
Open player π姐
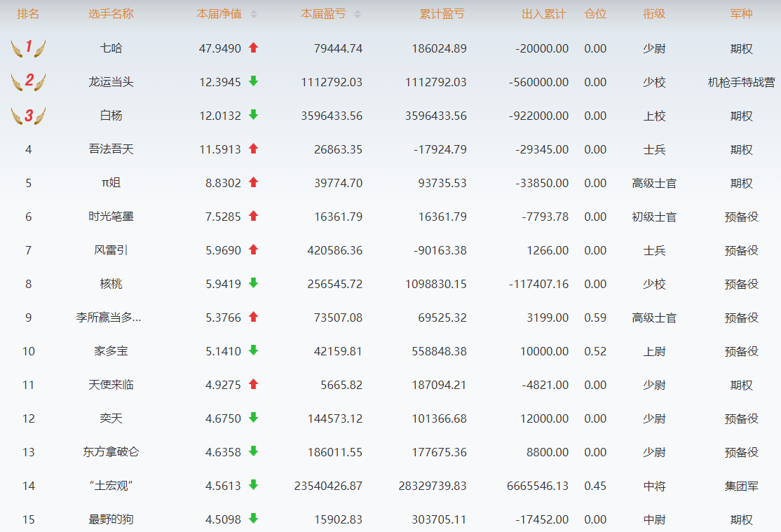point(111,183)
